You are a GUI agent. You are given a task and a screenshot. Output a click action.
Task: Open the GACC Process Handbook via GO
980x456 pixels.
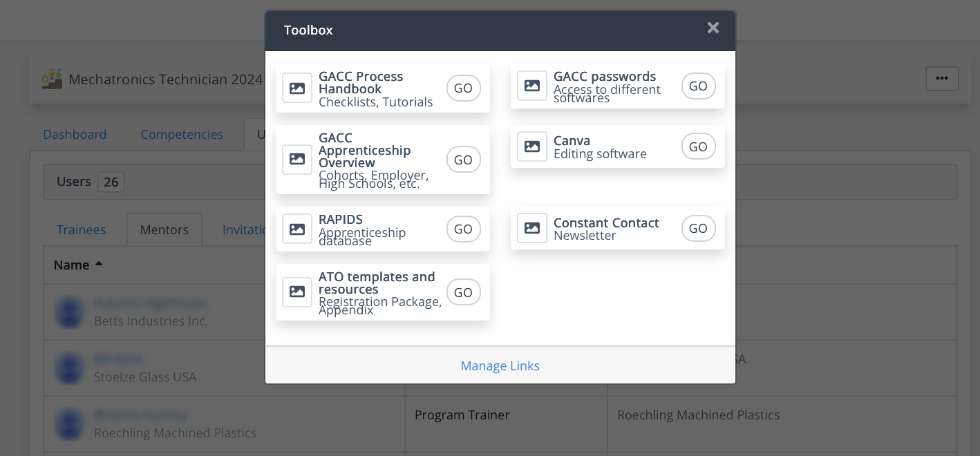(x=463, y=88)
